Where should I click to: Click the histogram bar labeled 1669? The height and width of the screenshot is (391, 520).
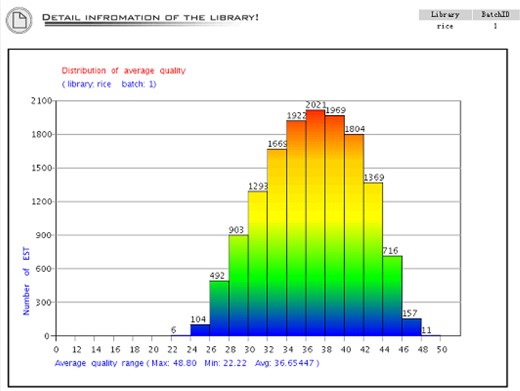coord(277,242)
